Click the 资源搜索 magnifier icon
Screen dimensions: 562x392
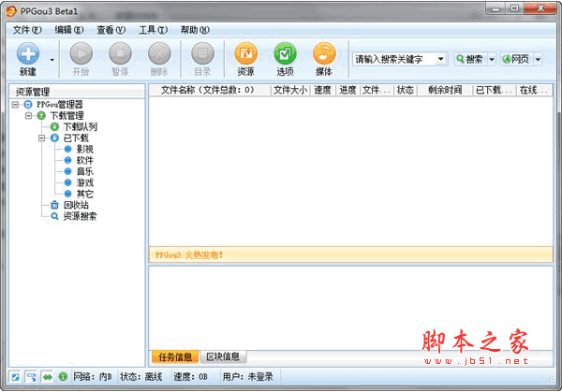54,216
